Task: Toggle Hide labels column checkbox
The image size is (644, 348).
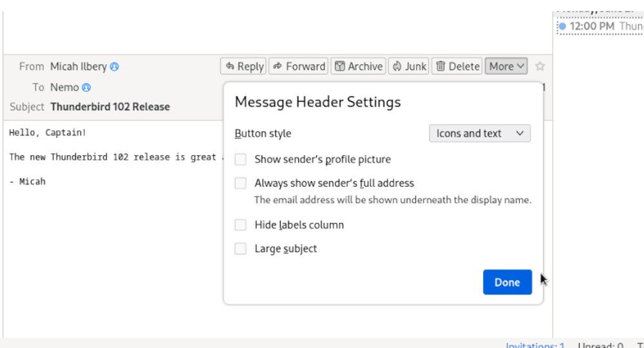Action: click(240, 225)
